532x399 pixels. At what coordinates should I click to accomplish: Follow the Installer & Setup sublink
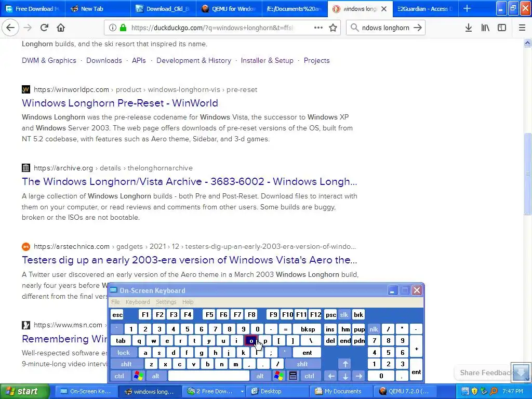[x=267, y=60]
